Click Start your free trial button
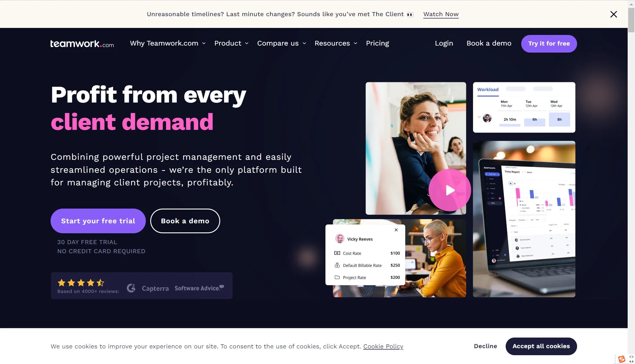This screenshot has height=364, width=635. click(x=98, y=221)
